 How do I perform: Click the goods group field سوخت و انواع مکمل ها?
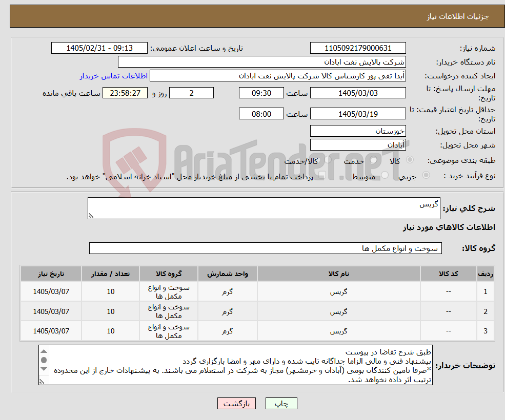tap(266, 248)
